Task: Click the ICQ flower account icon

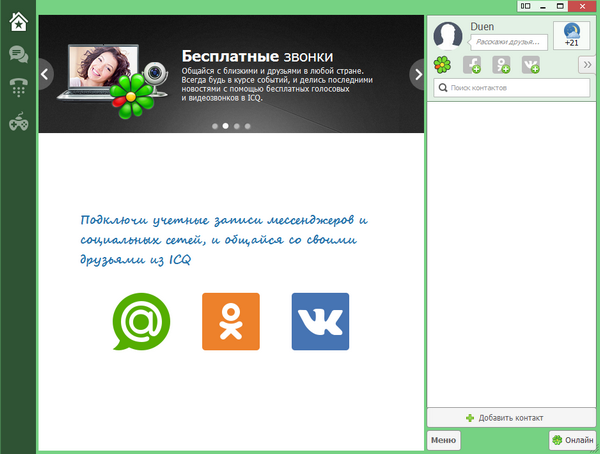Action: pyautogui.click(x=442, y=65)
